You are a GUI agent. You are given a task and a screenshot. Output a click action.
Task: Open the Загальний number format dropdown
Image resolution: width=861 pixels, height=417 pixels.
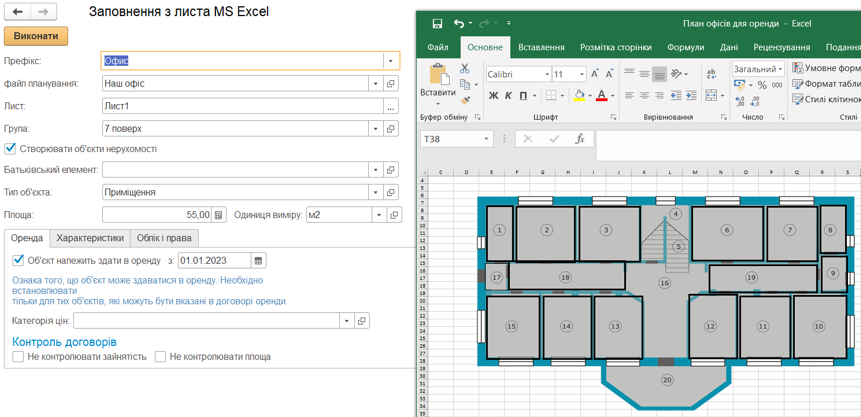point(780,69)
